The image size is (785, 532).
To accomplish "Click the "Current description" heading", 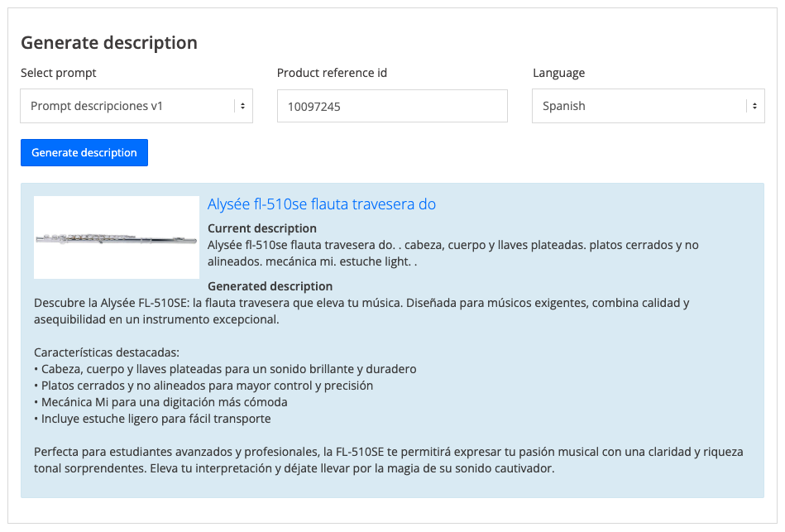I will (261, 228).
